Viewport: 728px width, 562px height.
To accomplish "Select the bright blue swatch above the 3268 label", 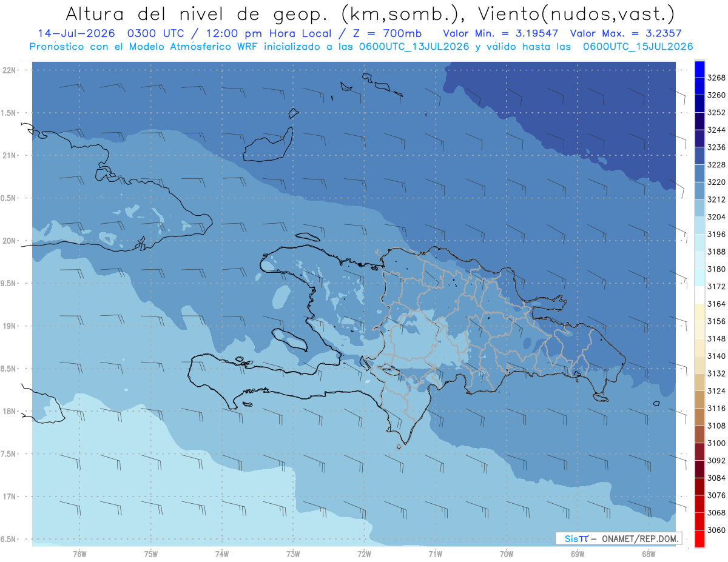I will 699,69.
